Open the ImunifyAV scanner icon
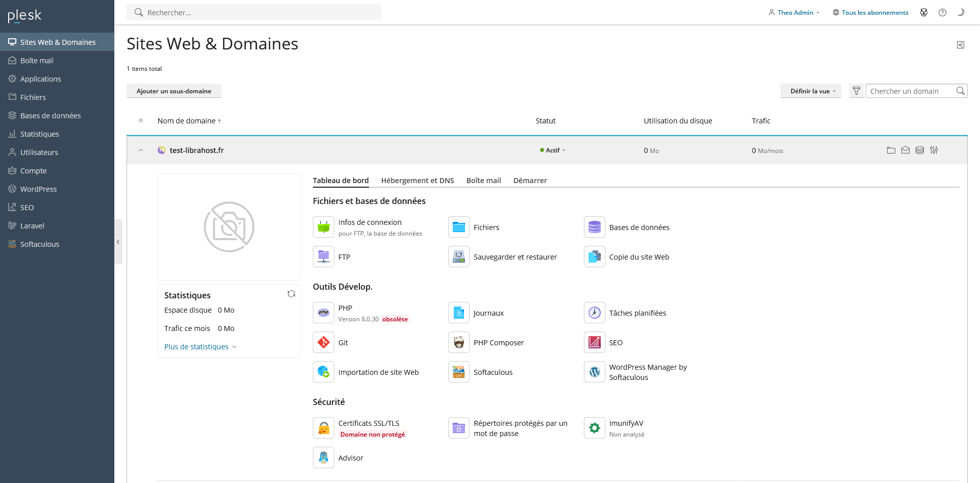980x483 pixels. click(x=594, y=427)
